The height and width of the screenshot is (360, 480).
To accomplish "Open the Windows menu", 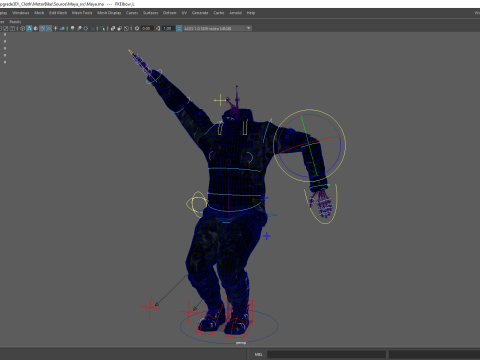I will point(21,13).
